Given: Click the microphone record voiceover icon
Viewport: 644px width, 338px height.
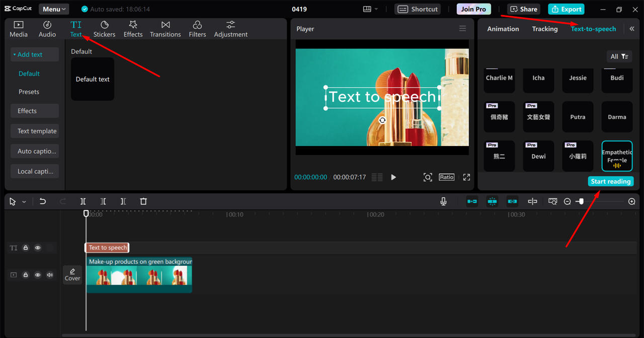Looking at the screenshot, I should [443, 201].
